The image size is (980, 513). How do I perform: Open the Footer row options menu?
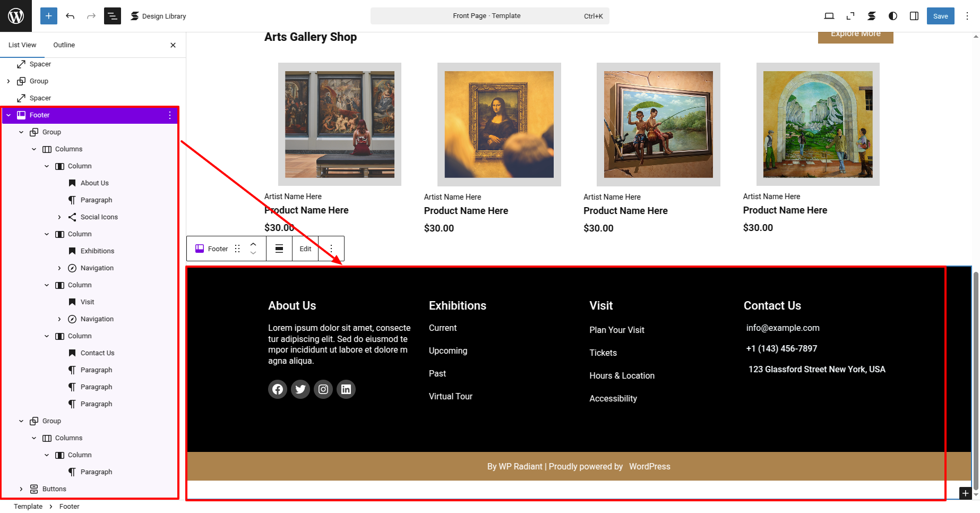pyautogui.click(x=170, y=115)
